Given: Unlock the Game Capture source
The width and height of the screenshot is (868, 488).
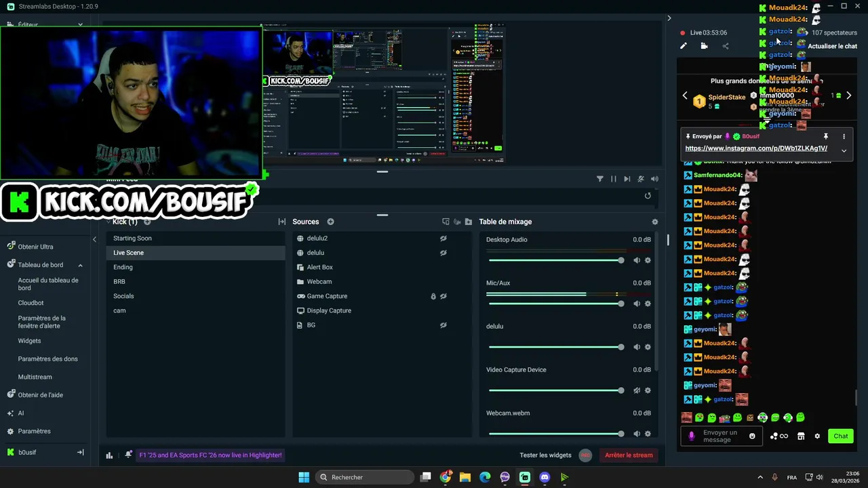Looking at the screenshot, I should (433, 296).
